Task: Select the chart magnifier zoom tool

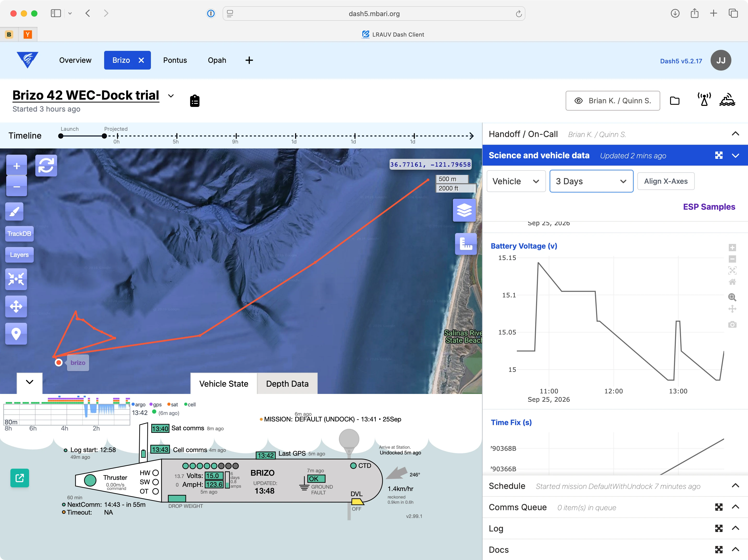Action: [732, 297]
